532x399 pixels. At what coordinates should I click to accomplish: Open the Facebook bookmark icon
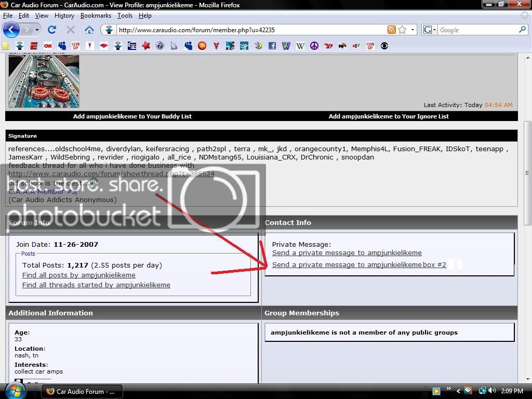tap(272, 46)
